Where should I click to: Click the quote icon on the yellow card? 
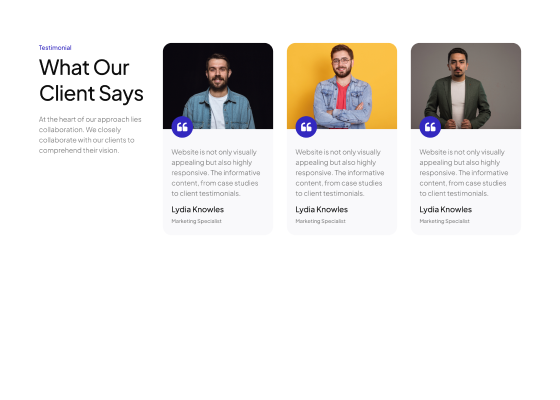pos(306,127)
